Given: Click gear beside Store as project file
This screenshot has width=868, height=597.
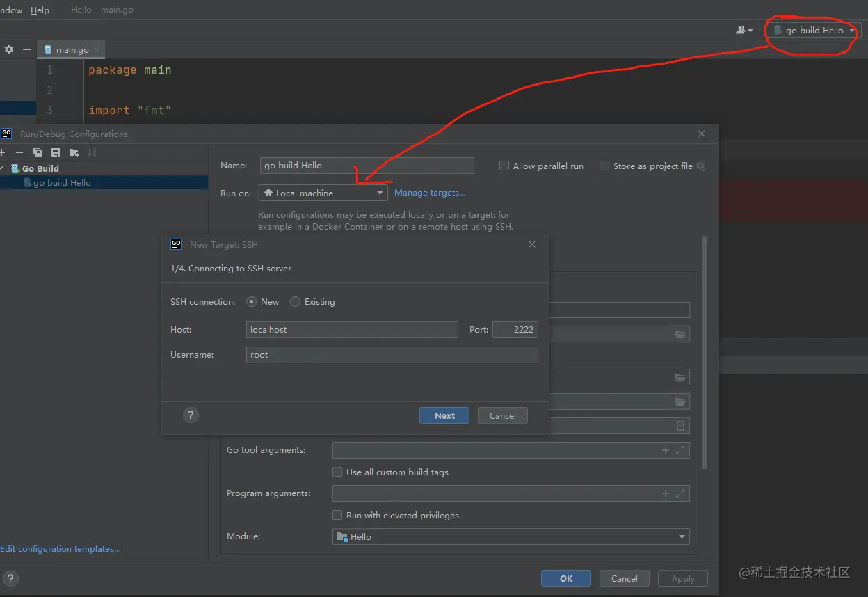Looking at the screenshot, I should [x=700, y=166].
